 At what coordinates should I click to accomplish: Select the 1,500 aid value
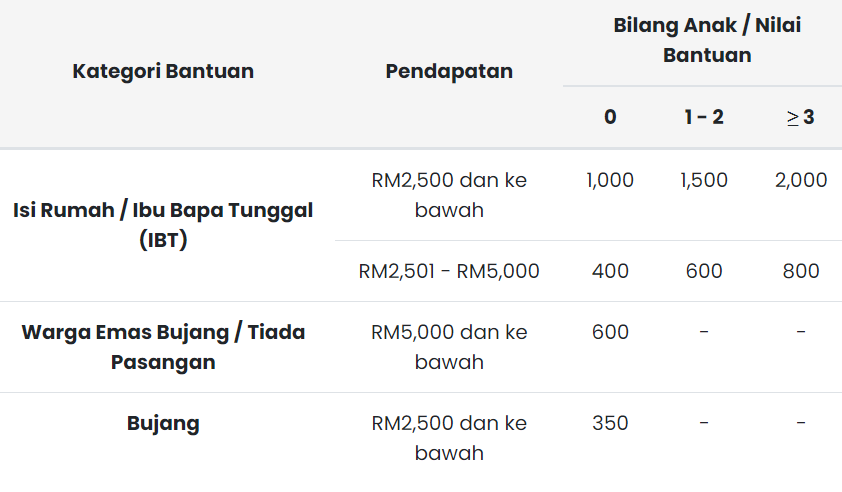tap(704, 180)
